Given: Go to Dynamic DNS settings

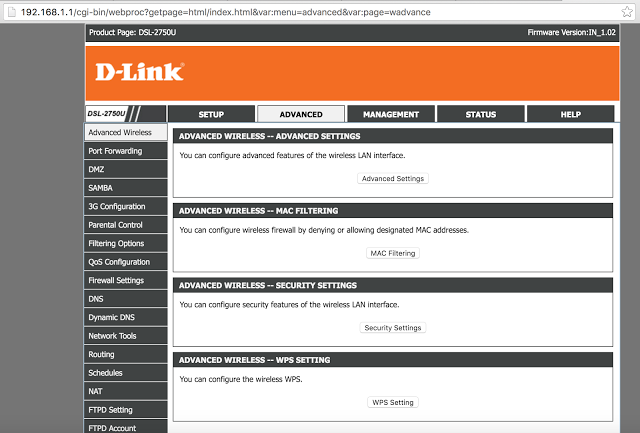Looking at the screenshot, I should tap(126, 318).
